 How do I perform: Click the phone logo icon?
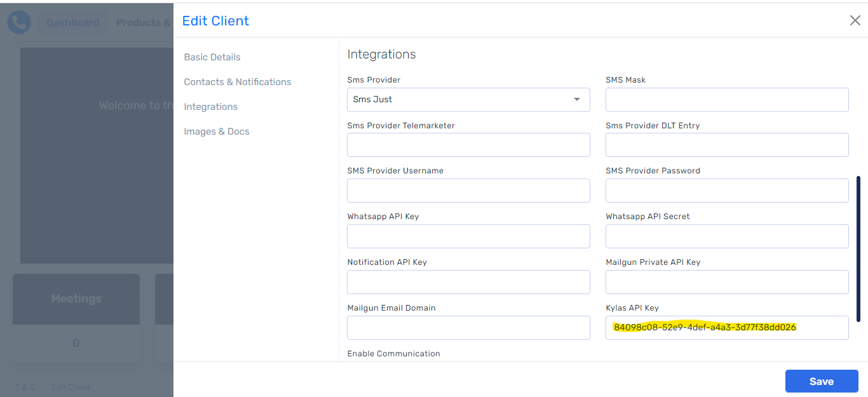click(x=18, y=22)
